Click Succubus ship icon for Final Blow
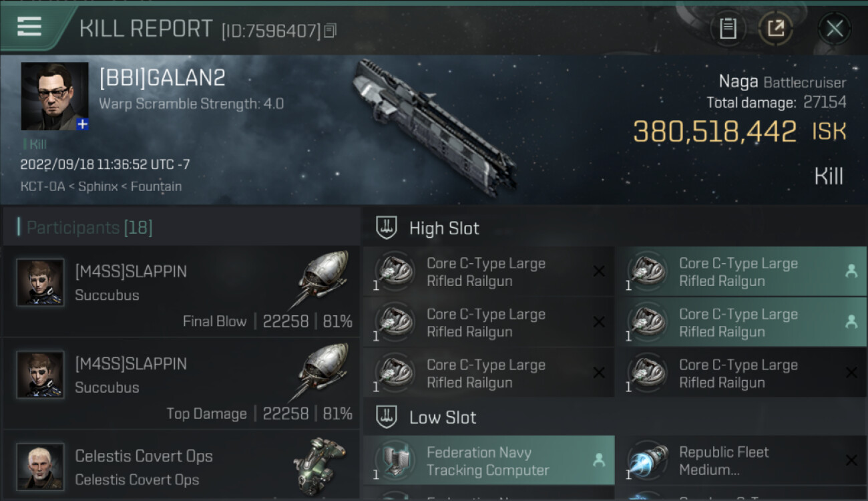868x501 pixels. pyautogui.click(x=324, y=281)
